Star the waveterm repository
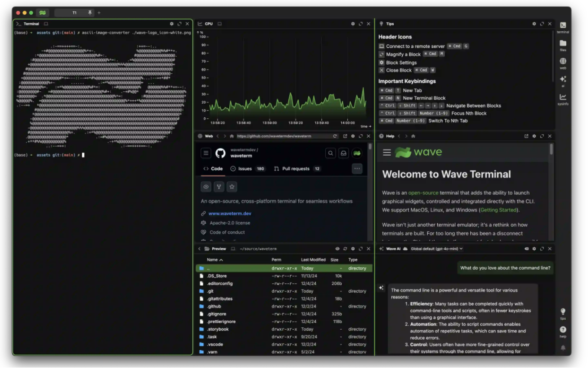Image resolution: width=588 pixels, height=368 pixels. [x=232, y=187]
